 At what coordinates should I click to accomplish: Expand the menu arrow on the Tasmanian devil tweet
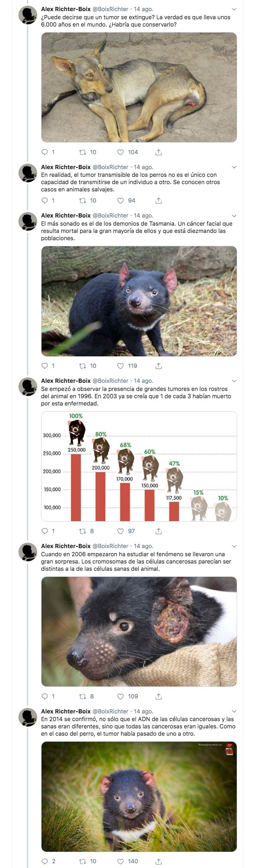pos(234,216)
